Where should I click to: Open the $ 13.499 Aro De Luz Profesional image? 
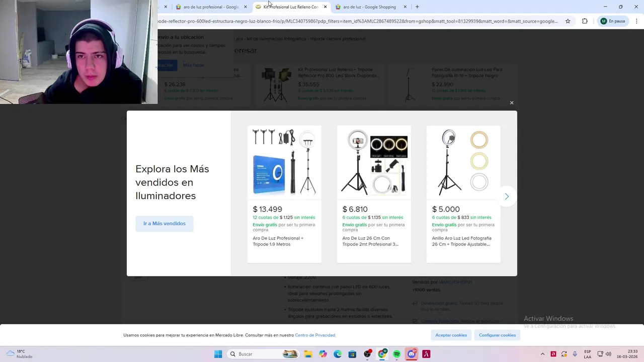[284, 162]
